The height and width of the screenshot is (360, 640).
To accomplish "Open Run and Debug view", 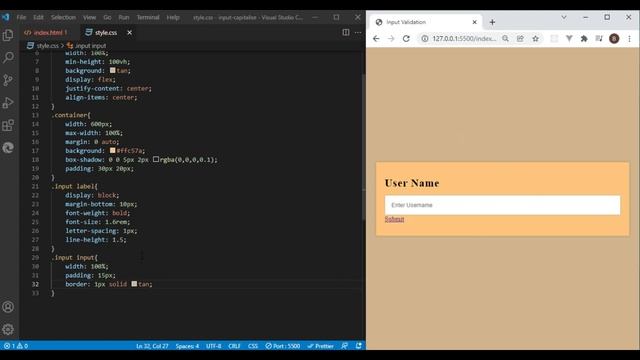I will (x=8, y=102).
